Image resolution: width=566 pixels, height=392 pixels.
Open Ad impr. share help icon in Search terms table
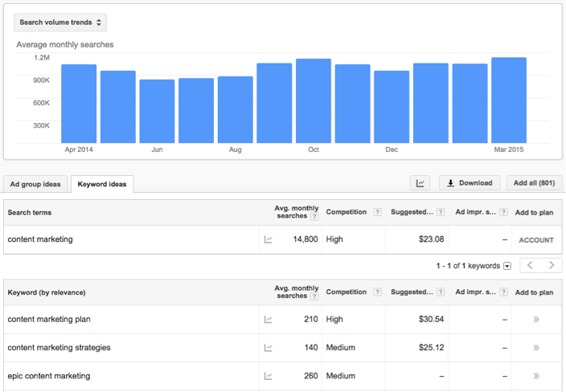pyautogui.click(x=503, y=212)
